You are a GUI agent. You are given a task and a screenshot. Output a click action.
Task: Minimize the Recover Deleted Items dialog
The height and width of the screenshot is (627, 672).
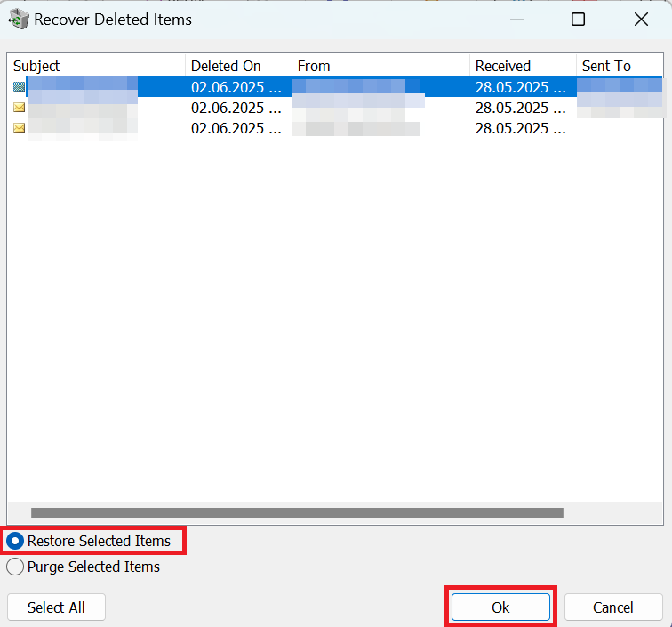[x=516, y=19]
